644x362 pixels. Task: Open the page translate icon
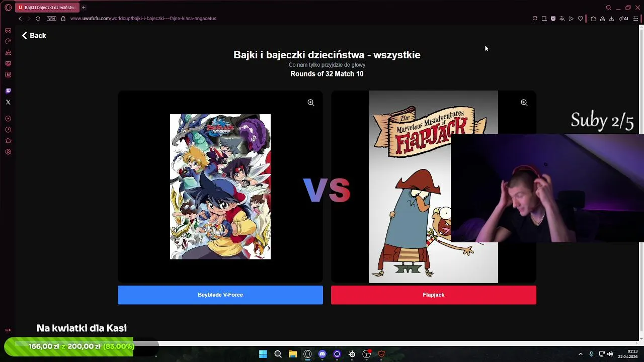click(x=562, y=19)
